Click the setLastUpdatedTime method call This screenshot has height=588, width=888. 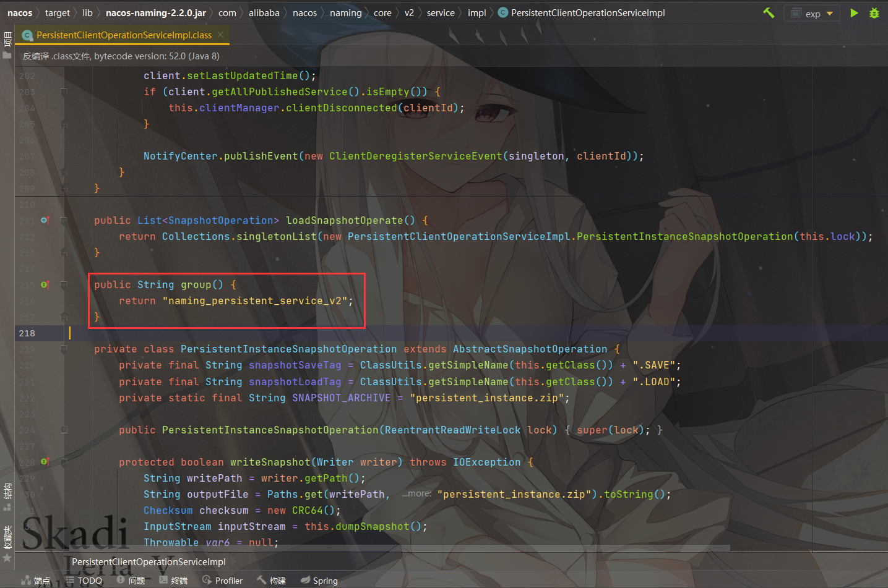[243, 76]
